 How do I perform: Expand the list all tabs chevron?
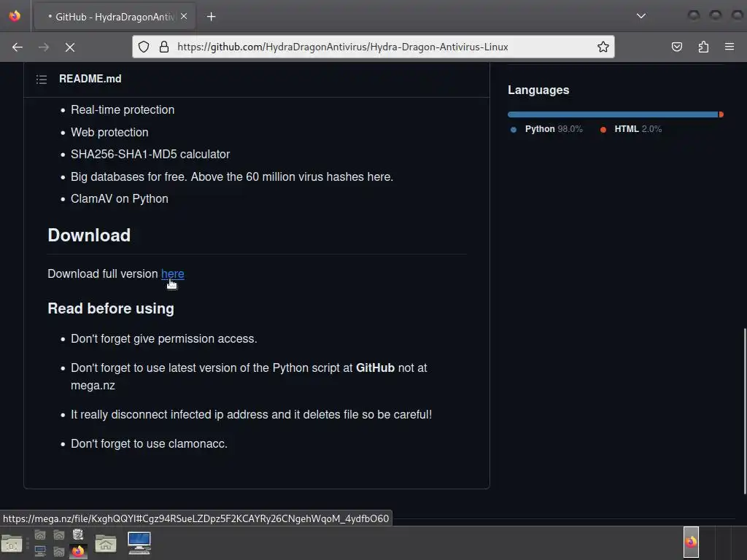(641, 16)
